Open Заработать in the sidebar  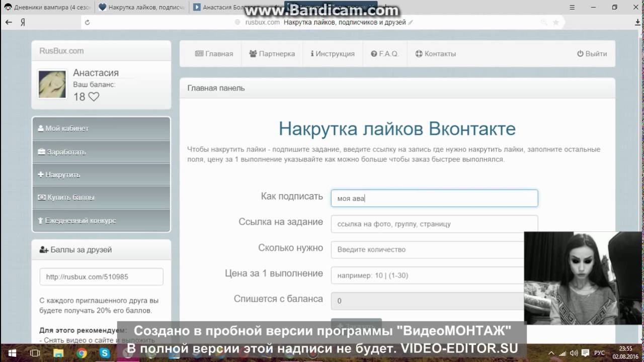click(x=101, y=152)
